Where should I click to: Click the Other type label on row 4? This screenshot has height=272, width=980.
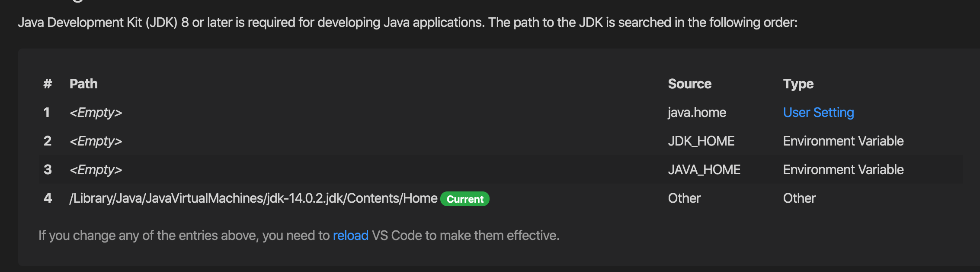(x=799, y=198)
